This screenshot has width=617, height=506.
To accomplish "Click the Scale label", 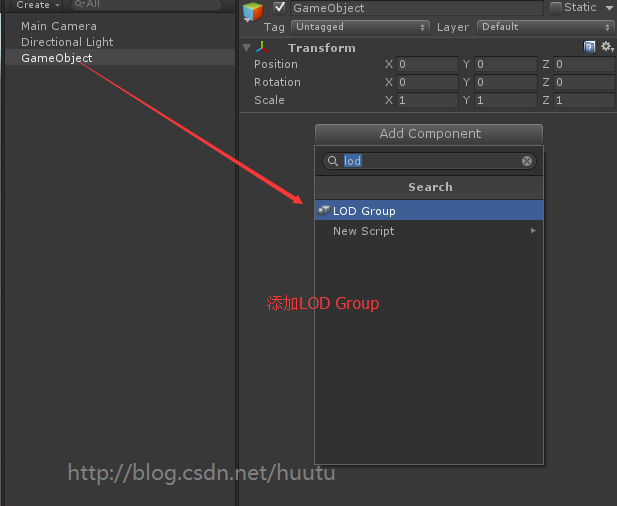I will click(269, 100).
